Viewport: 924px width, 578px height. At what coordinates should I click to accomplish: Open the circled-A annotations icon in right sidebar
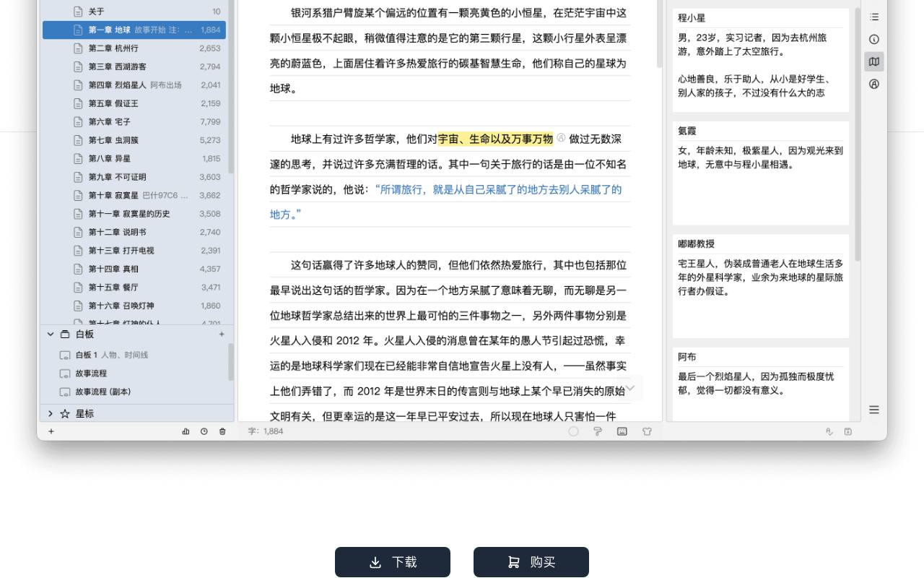[874, 84]
